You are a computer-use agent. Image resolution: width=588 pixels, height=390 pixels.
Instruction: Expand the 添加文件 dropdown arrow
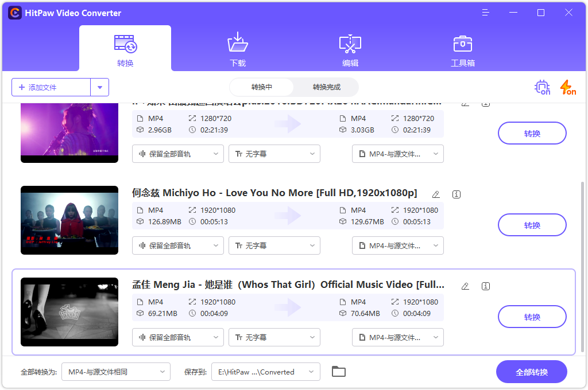point(100,87)
